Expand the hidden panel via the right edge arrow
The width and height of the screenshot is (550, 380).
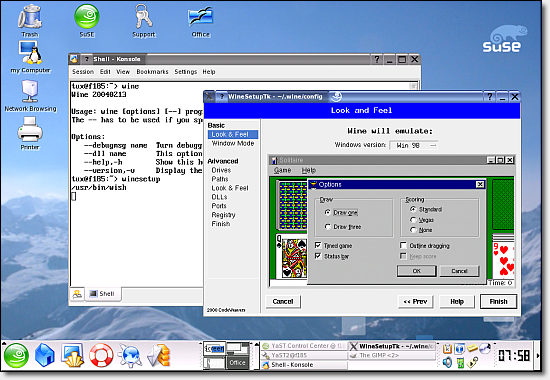point(538,355)
